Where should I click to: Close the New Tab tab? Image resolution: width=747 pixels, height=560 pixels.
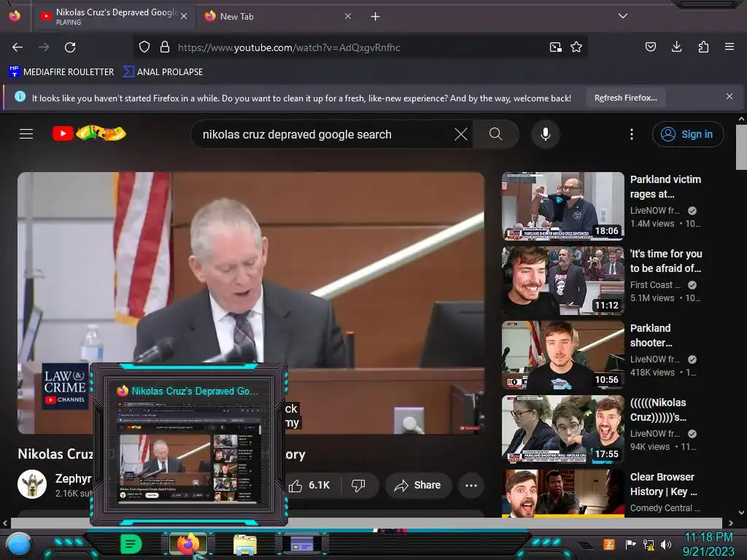(x=348, y=17)
